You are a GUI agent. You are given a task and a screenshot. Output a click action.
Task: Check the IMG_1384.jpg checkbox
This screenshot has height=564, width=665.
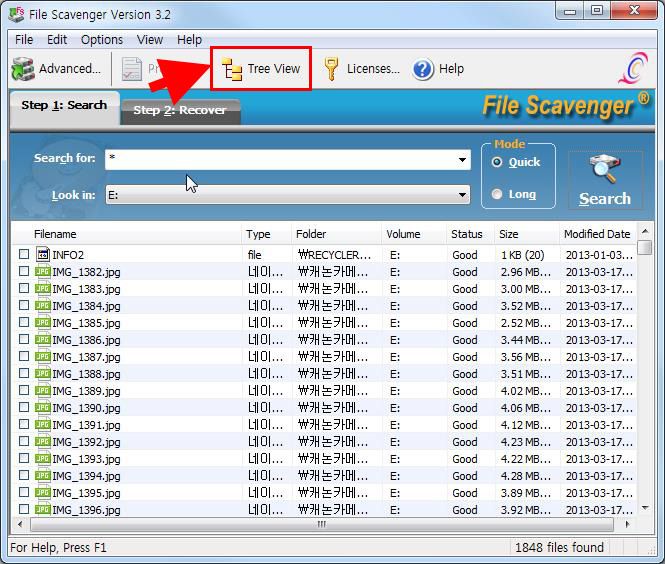(24, 305)
